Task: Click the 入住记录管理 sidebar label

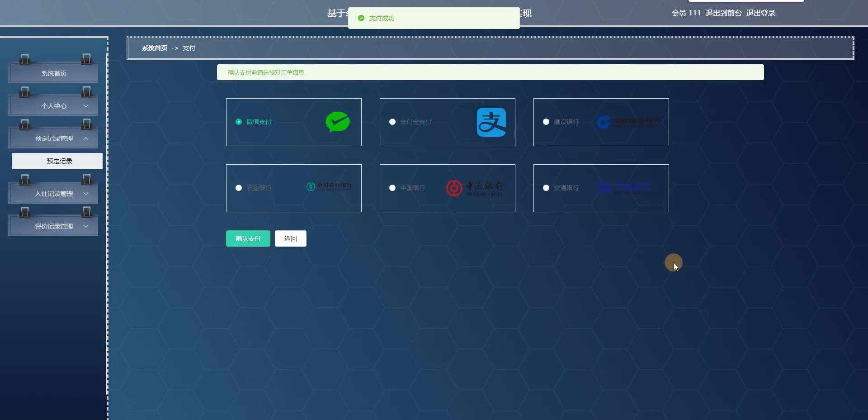Action: pyautogui.click(x=54, y=194)
